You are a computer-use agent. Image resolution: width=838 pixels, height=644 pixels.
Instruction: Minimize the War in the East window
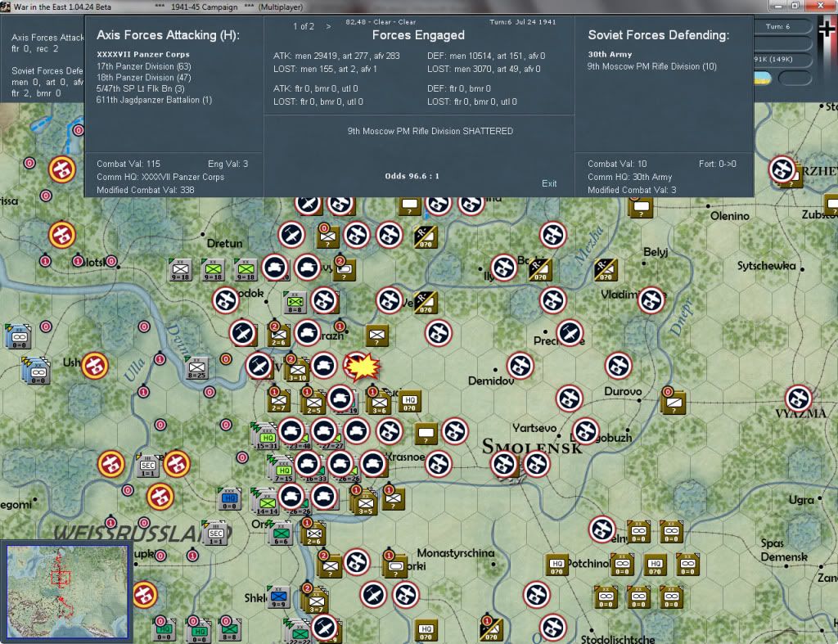[x=777, y=6]
